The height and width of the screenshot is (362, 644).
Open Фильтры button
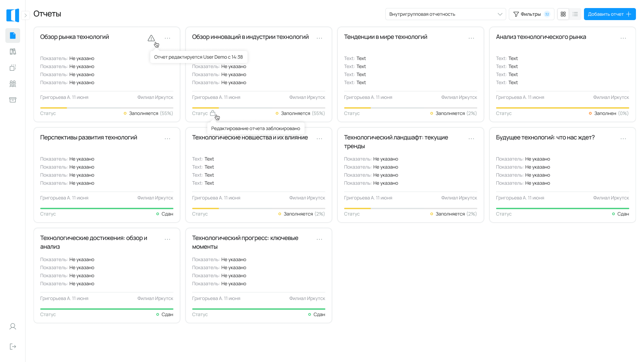pyautogui.click(x=531, y=14)
